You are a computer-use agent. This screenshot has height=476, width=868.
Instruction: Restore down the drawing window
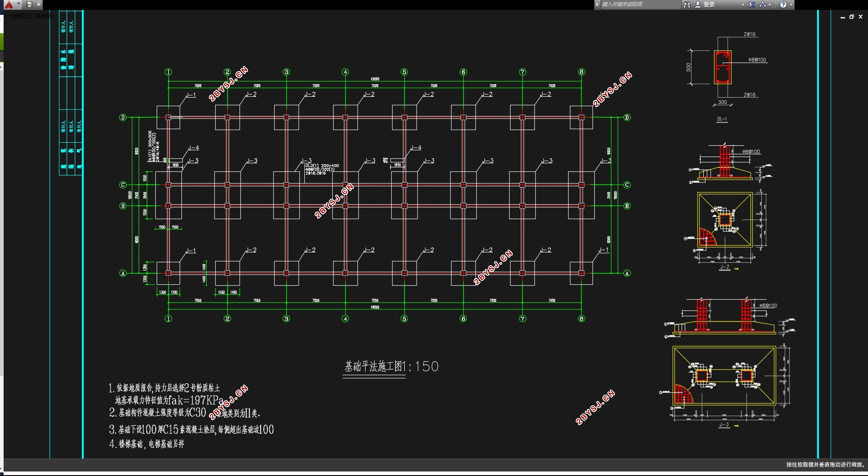(852, 17)
